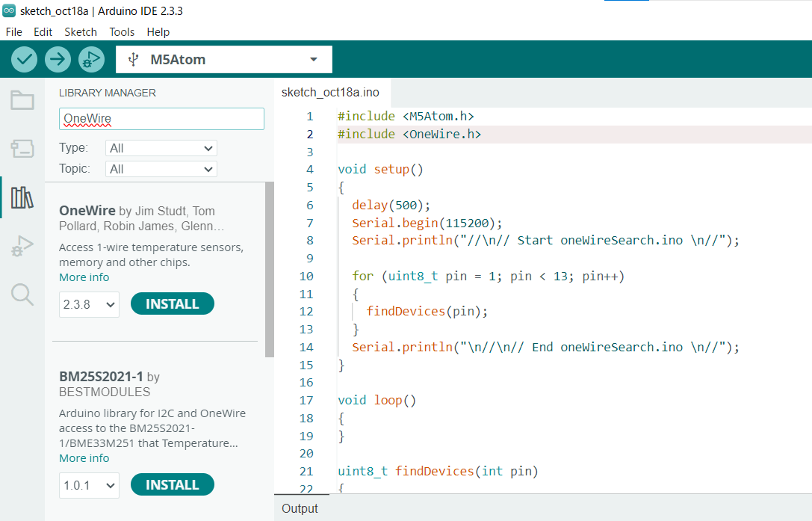
Task: Install the BM25S2021-1 library
Action: tap(173, 484)
